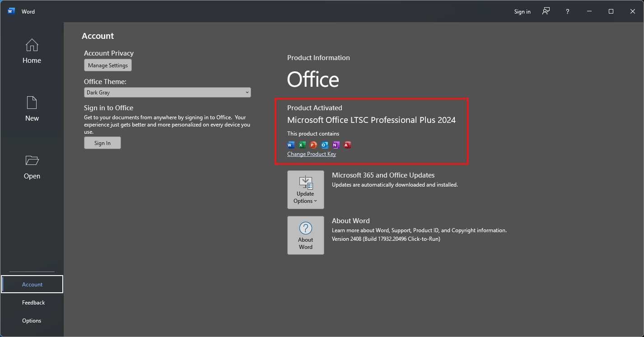Screen dimensions: 644x337
Task: Click the Microsoft 365 and Office Updates heading
Action: click(383, 175)
